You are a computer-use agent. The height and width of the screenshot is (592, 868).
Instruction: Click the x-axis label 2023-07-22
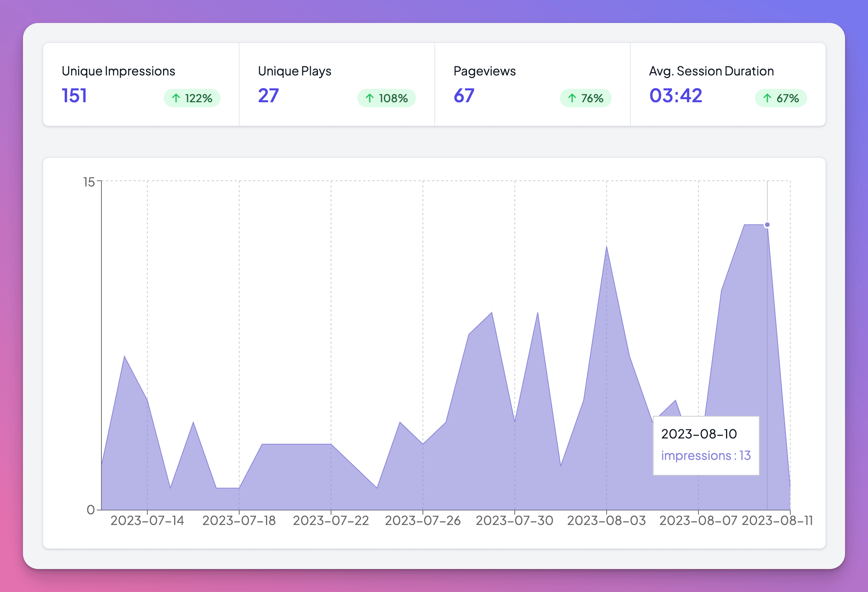point(331,520)
